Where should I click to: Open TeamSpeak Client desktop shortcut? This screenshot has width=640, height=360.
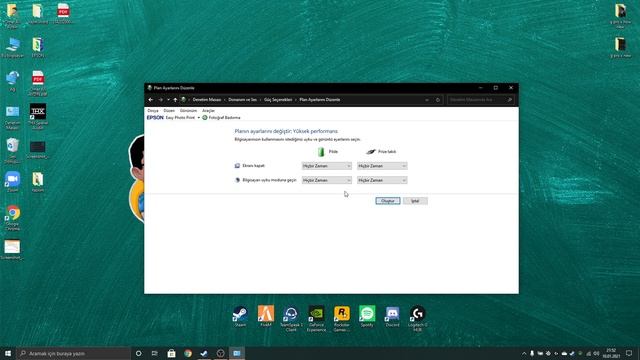point(291,319)
